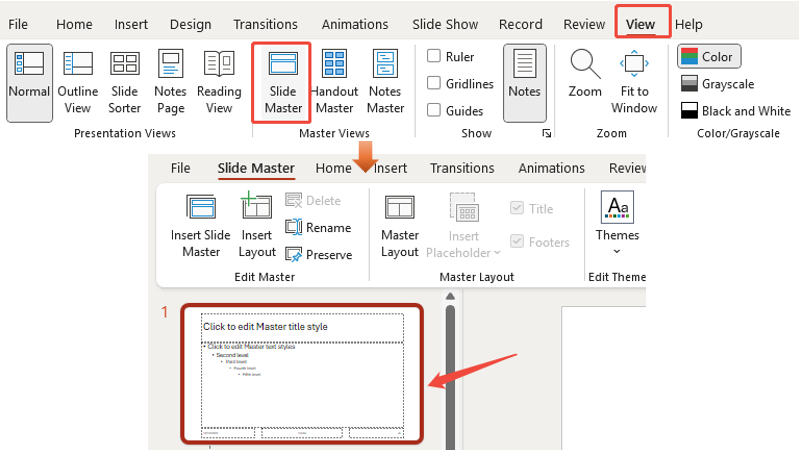Toggle the Title checkbox
Image resolution: width=799 pixels, height=450 pixels.
[517, 208]
